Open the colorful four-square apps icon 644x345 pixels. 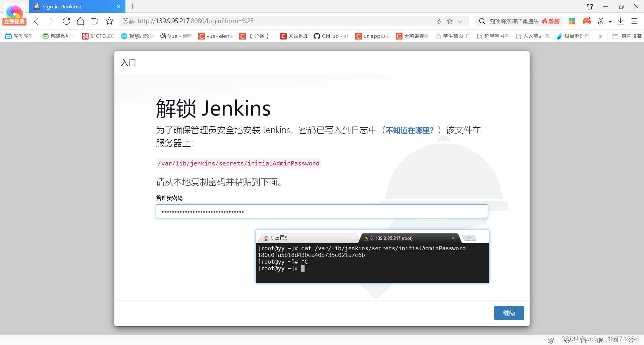click(x=572, y=21)
